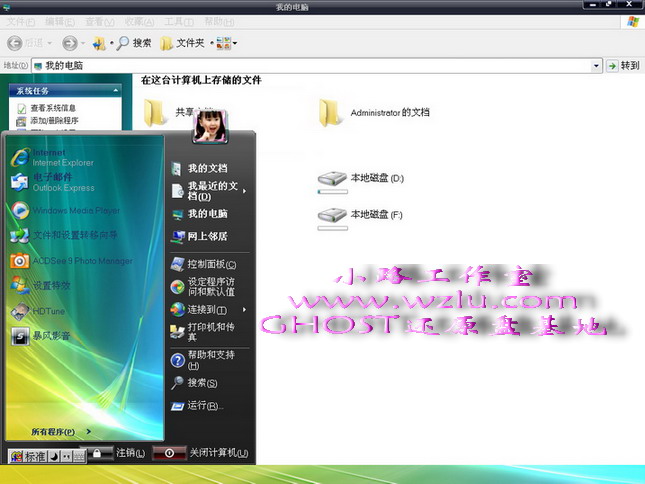Open the Administrator 的文档 folder
645x484 pixels.
[376, 114]
